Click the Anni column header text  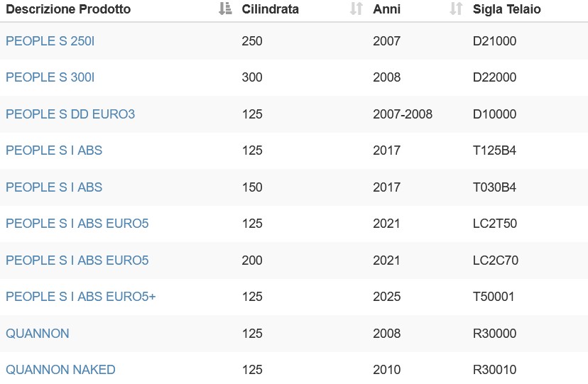point(386,9)
